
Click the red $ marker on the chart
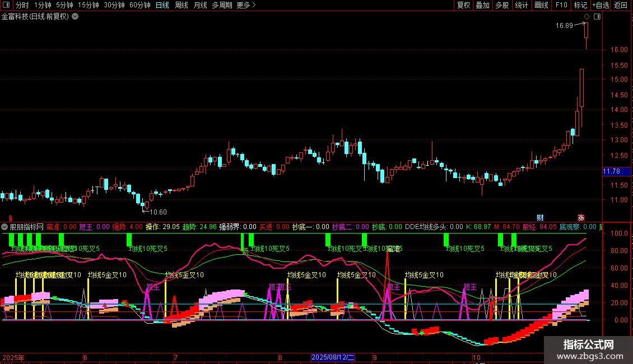point(11,218)
